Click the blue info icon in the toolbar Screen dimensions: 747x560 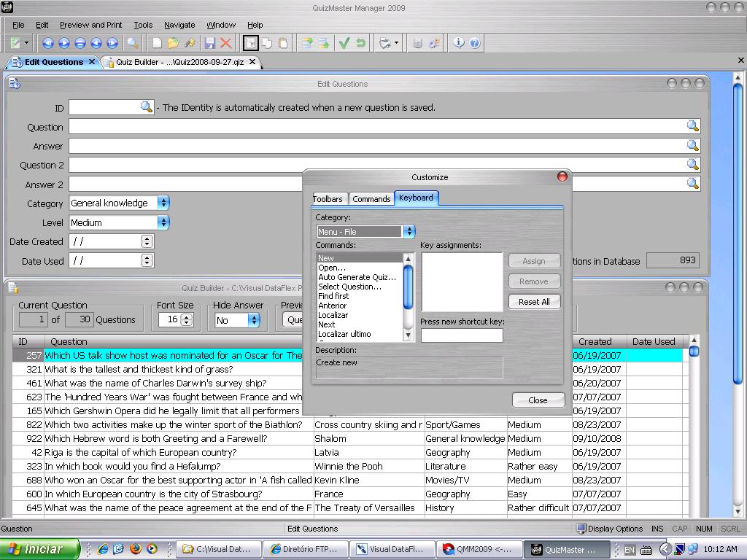pyautogui.click(x=458, y=43)
